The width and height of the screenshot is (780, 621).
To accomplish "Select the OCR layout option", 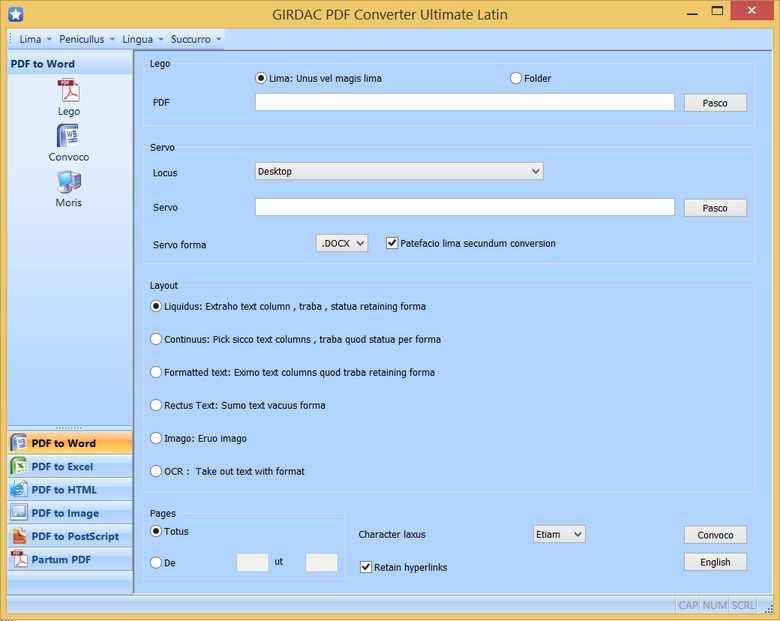I will click(156, 471).
